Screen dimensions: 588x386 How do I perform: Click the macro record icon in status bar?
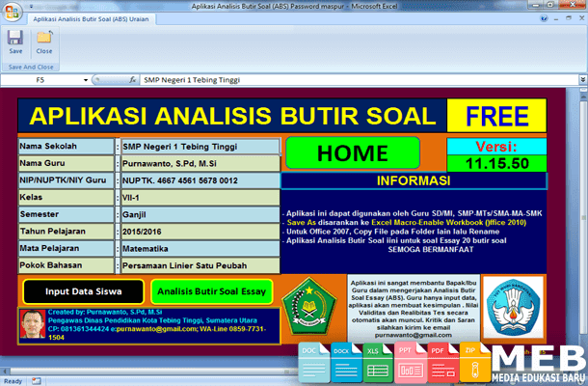tap(36, 381)
